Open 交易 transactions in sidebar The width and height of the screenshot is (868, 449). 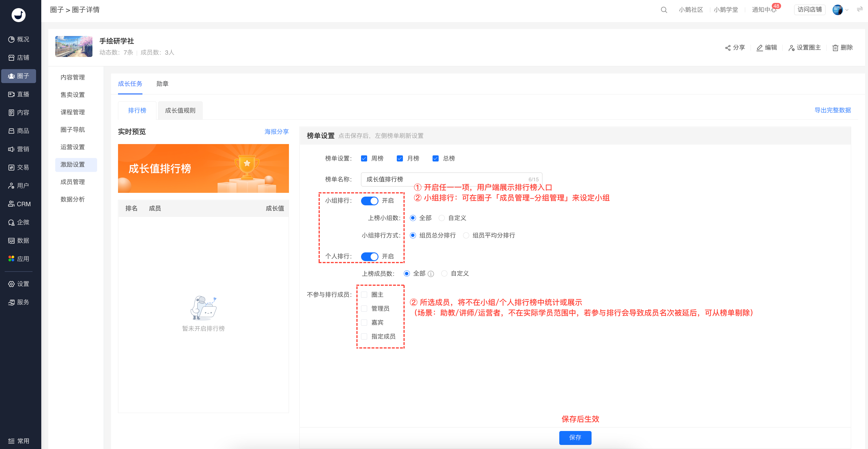point(19,167)
